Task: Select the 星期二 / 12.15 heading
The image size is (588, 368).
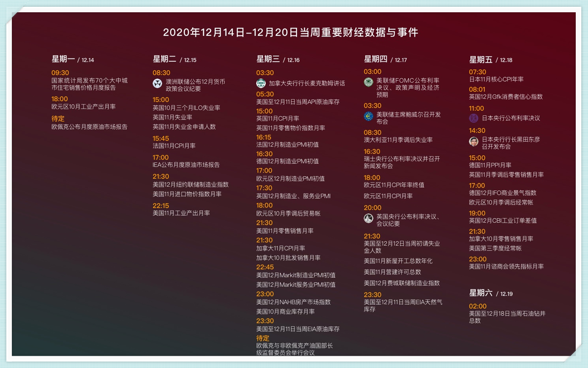Action: coord(174,59)
